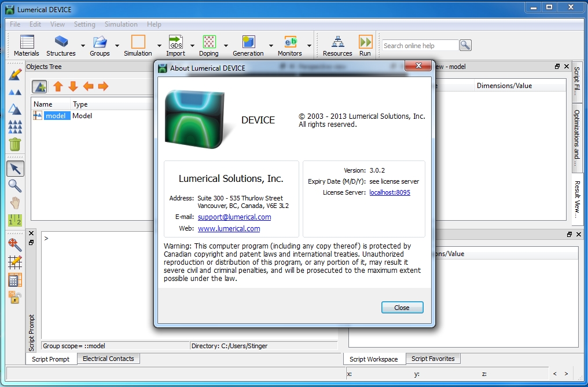
Task: Open the View menu
Action: pyautogui.click(x=57, y=24)
